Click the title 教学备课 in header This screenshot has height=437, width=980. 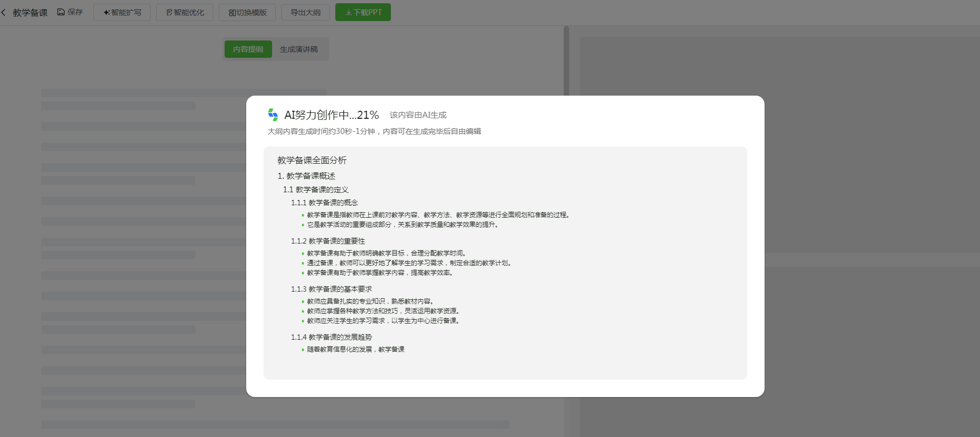(x=30, y=12)
